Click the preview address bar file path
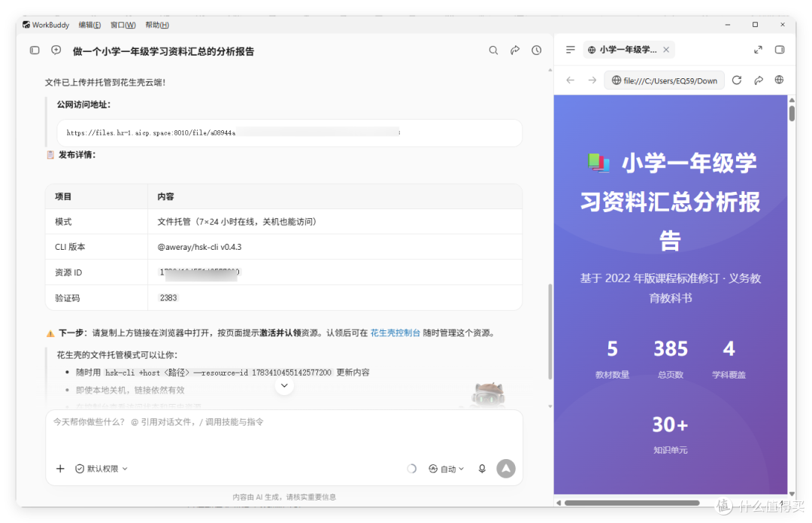The width and height of the screenshot is (812, 523). (x=665, y=81)
